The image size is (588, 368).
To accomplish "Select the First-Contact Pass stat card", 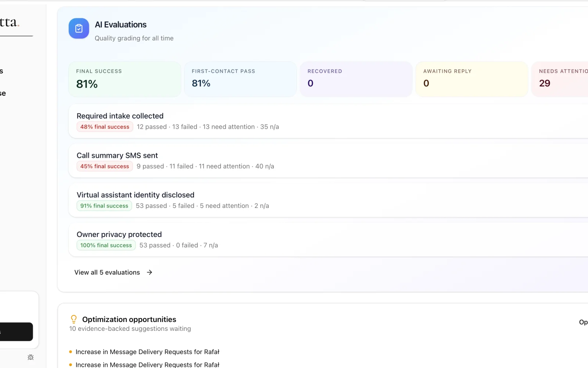I will 240,79.
